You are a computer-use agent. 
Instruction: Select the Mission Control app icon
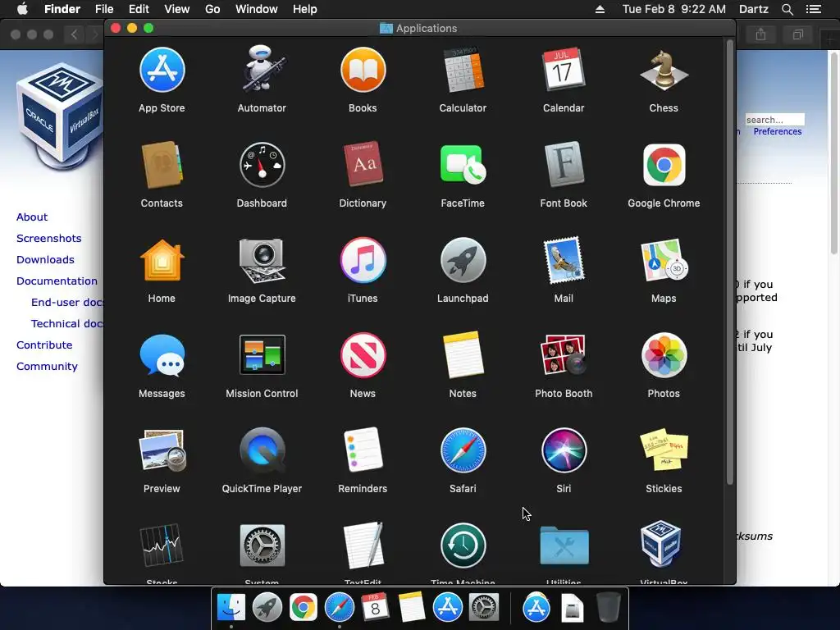click(262, 354)
